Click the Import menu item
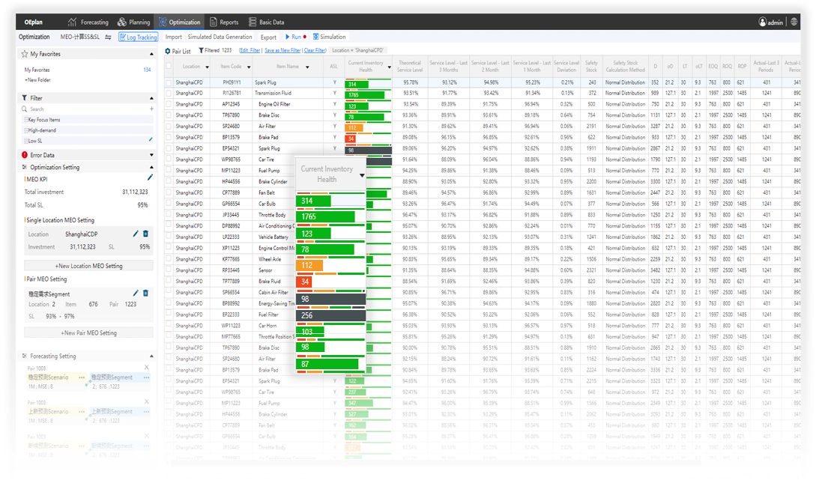 pyautogui.click(x=174, y=37)
